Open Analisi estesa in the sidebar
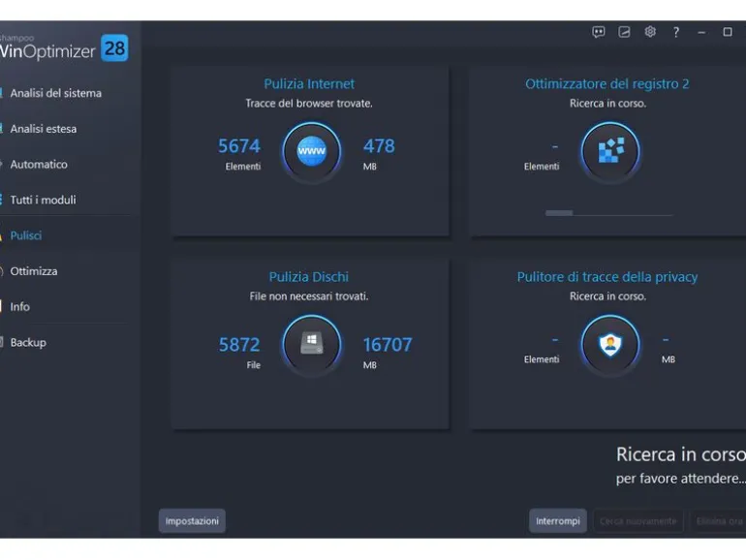 pos(44,129)
